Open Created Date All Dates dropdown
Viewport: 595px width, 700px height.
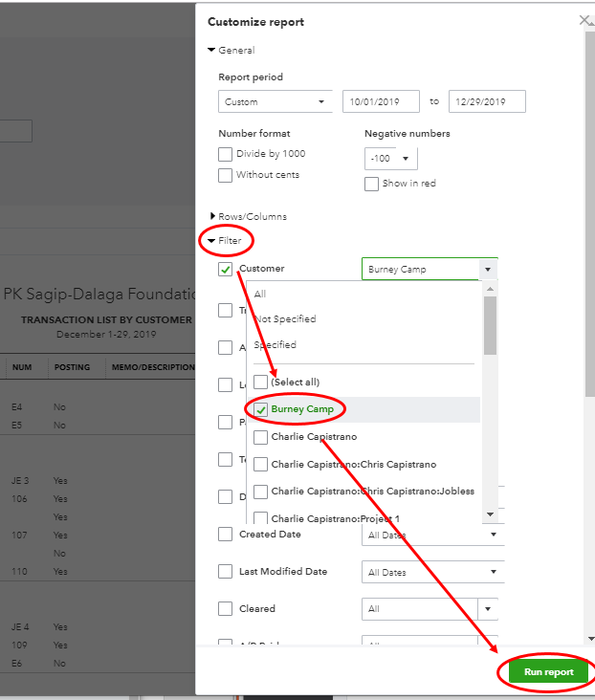(432, 535)
